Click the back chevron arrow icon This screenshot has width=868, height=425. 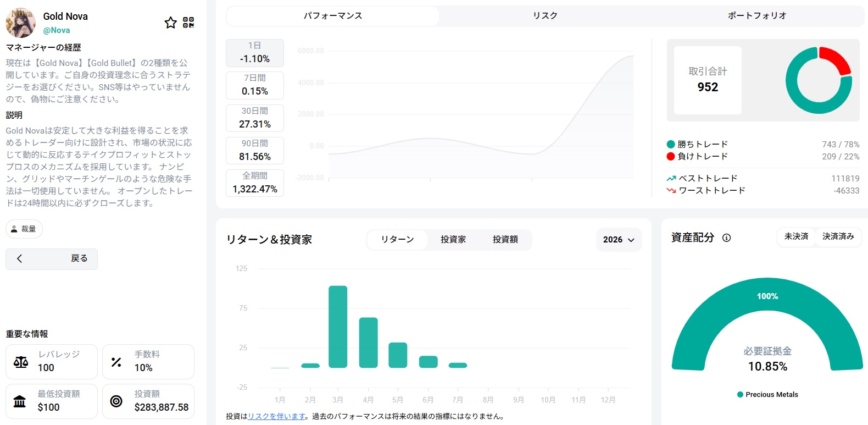click(20, 258)
